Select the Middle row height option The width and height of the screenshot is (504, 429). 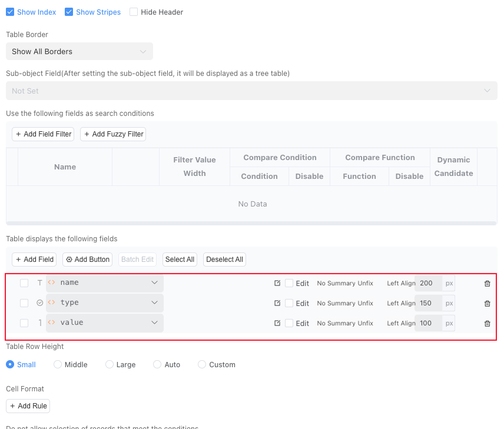(x=58, y=365)
